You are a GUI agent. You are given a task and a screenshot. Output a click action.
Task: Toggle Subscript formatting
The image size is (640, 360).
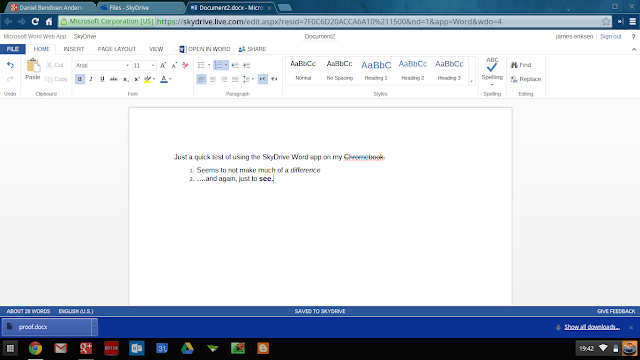pos(126,79)
